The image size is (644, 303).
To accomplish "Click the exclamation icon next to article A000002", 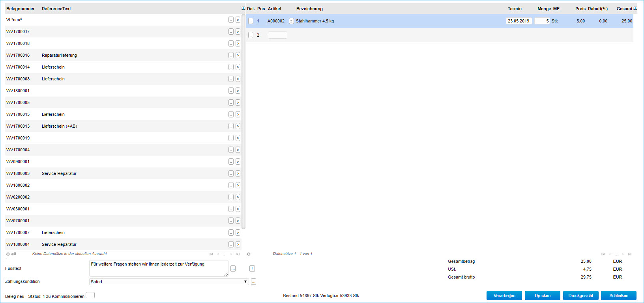I will [x=291, y=21].
